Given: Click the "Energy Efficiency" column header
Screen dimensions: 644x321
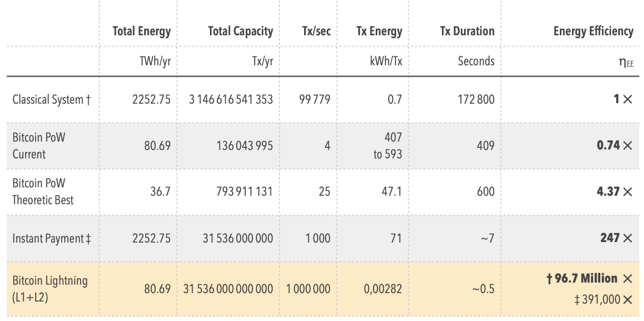Looking at the screenshot, I should point(593,32).
